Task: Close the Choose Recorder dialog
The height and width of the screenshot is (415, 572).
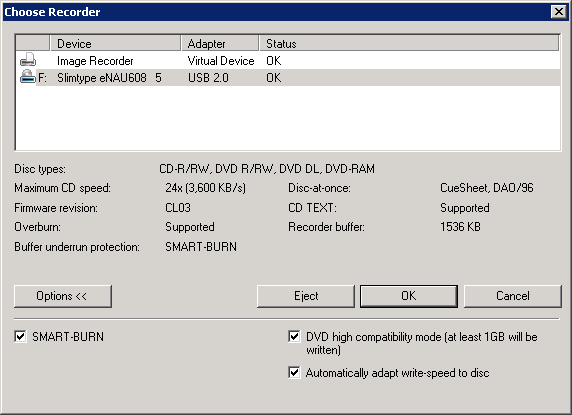Action: tap(559, 12)
